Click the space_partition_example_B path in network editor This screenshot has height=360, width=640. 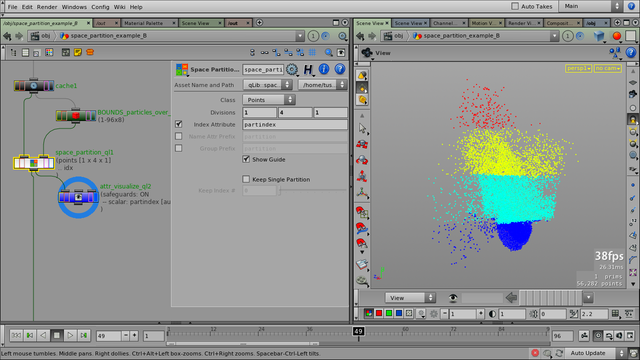[108, 36]
